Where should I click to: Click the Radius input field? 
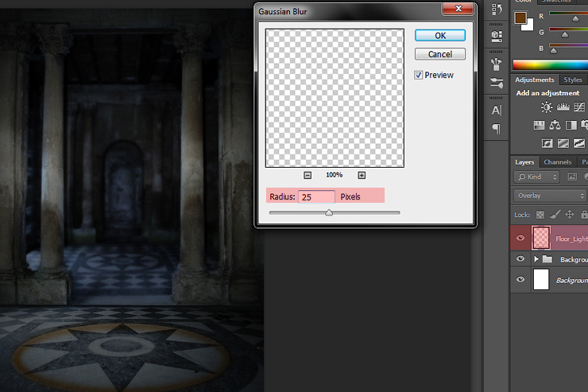[x=316, y=196]
